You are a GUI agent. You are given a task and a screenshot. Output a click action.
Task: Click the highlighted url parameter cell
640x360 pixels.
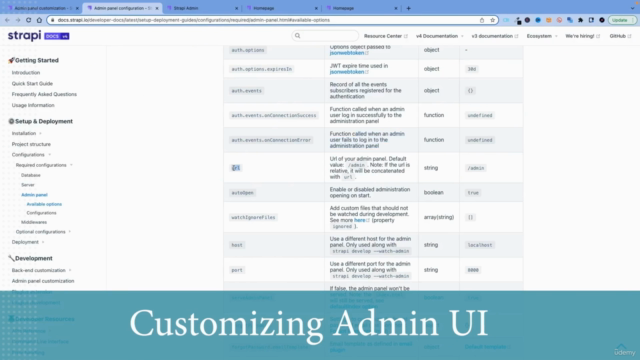click(236, 168)
